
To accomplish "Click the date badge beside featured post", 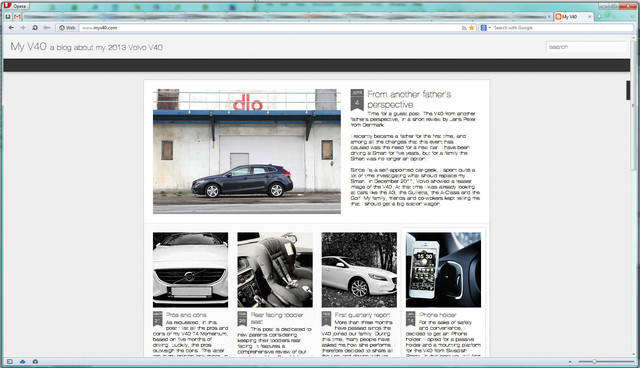I will point(357,100).
